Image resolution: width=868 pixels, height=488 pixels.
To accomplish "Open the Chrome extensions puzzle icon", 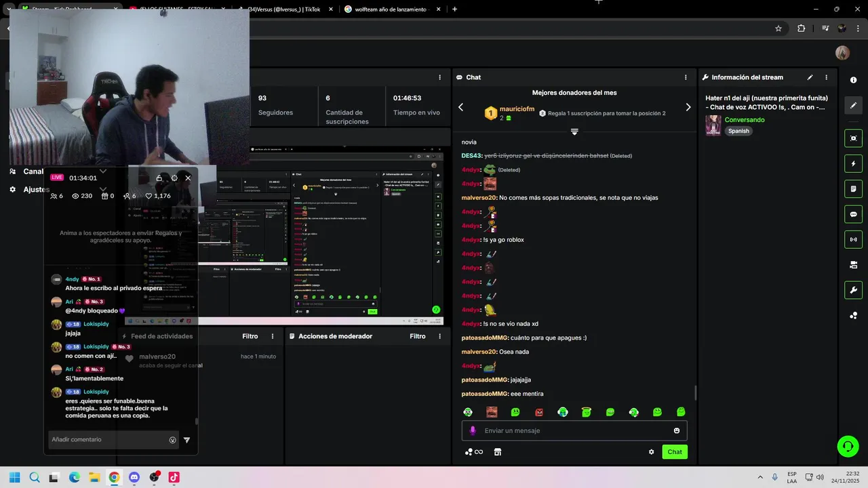I will [x=802, y=28].
